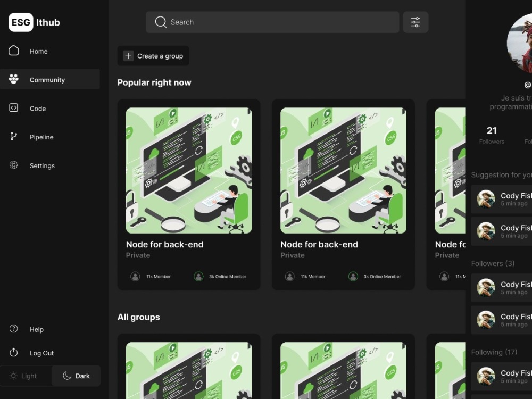Open second All groups card image
The image size is (532, 399).
[343, 370]
